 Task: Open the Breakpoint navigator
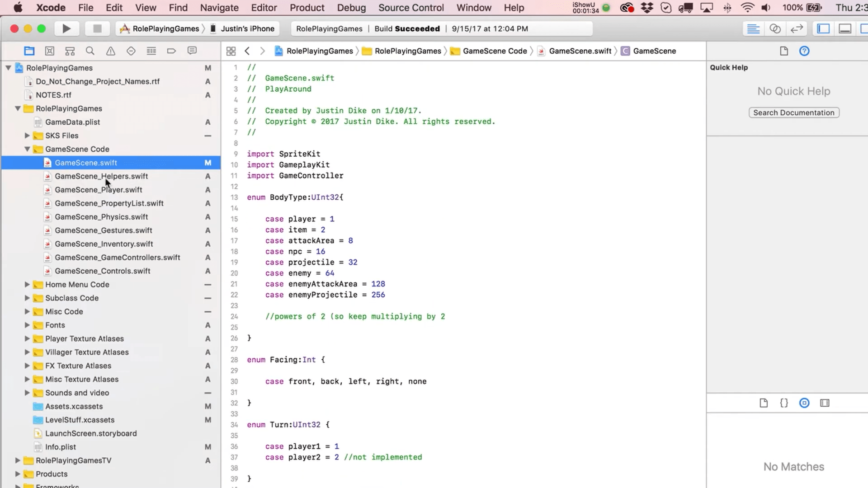pyautogui.click(x=171, y=51)
